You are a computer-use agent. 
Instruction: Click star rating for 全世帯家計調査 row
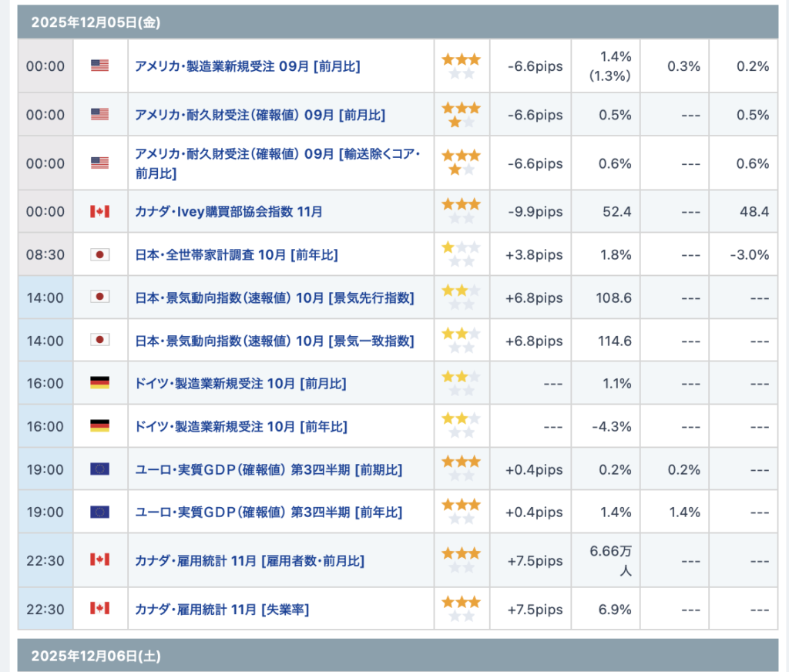461,254
